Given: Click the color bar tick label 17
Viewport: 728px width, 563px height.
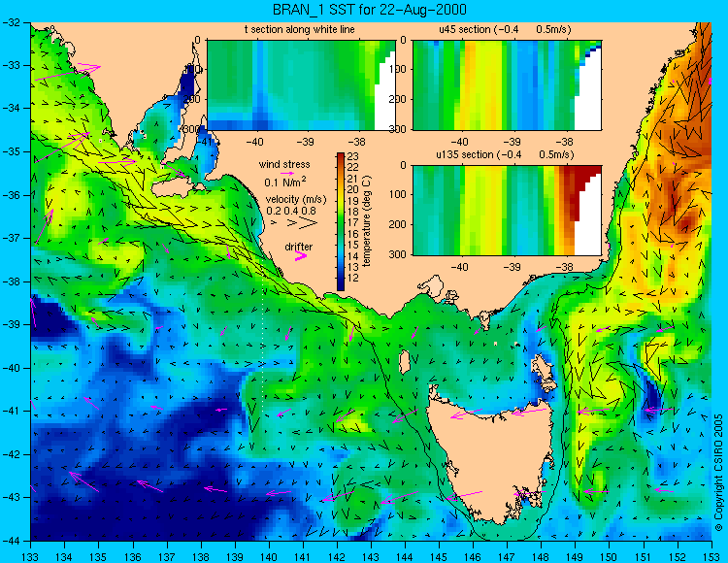Looking at the screenshot, I should point(353,223).
